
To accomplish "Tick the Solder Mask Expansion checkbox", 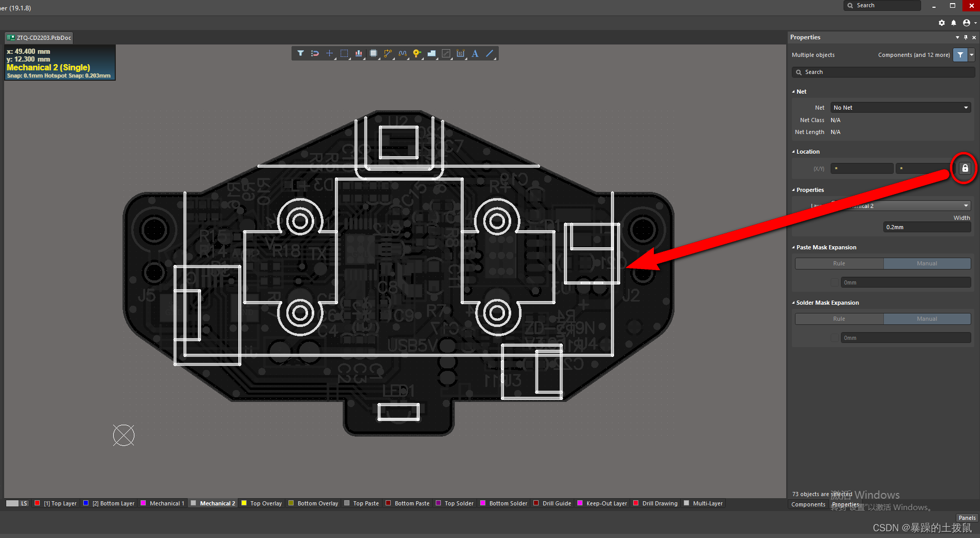I will click(x=834, y=338).
